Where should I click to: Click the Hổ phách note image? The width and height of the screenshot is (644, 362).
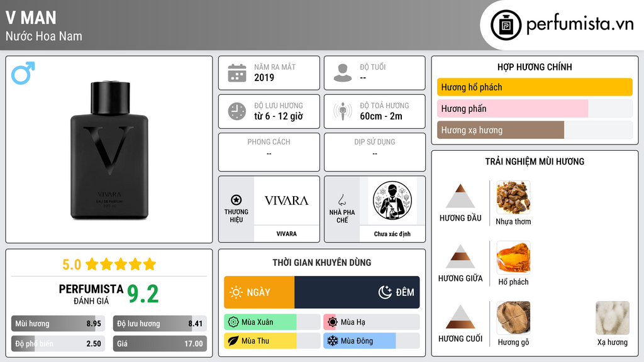513,258
